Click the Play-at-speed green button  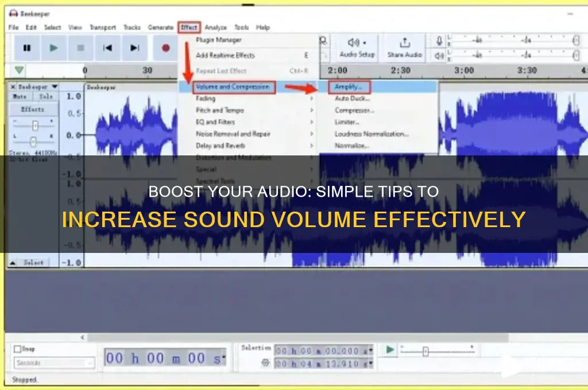click(390, 350)
